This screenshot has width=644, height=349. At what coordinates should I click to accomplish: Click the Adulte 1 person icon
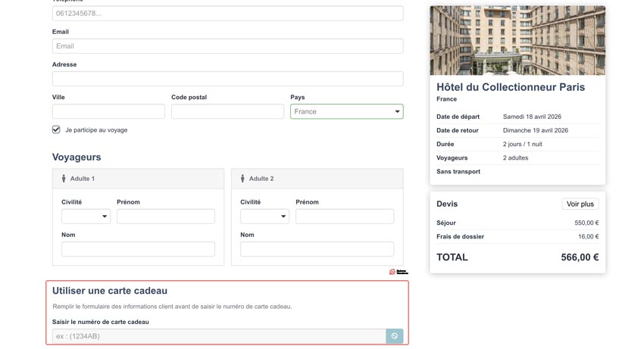click(x=64, y=179)
